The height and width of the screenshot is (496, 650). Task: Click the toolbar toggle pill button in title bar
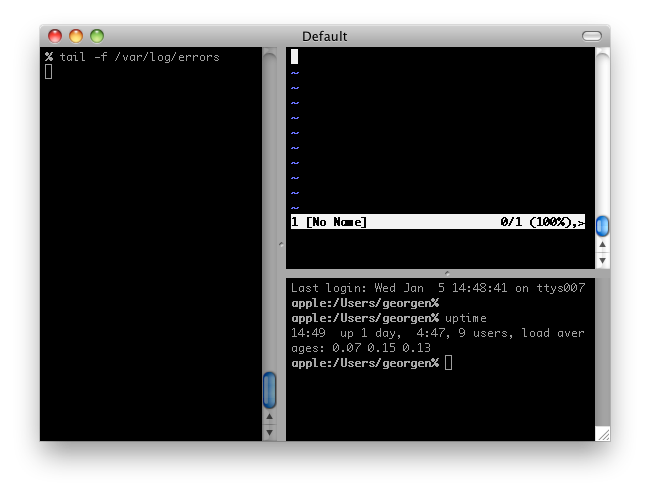(x=592, y=36)
